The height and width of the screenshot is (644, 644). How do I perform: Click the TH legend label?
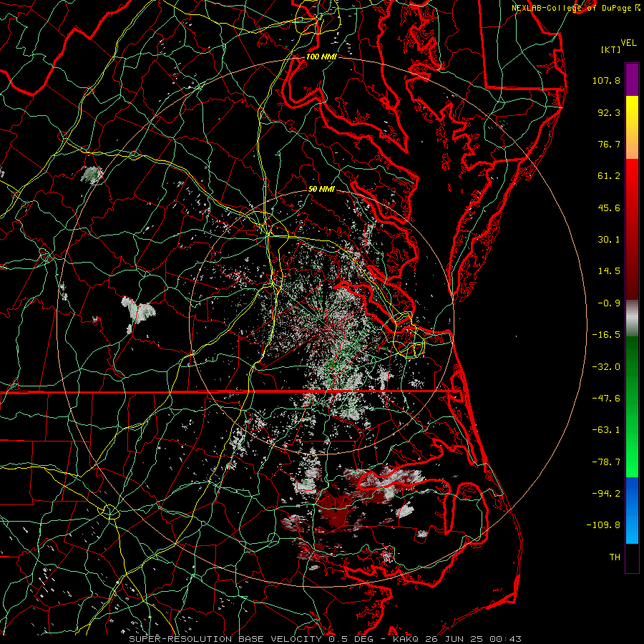(x=615, y=557)
